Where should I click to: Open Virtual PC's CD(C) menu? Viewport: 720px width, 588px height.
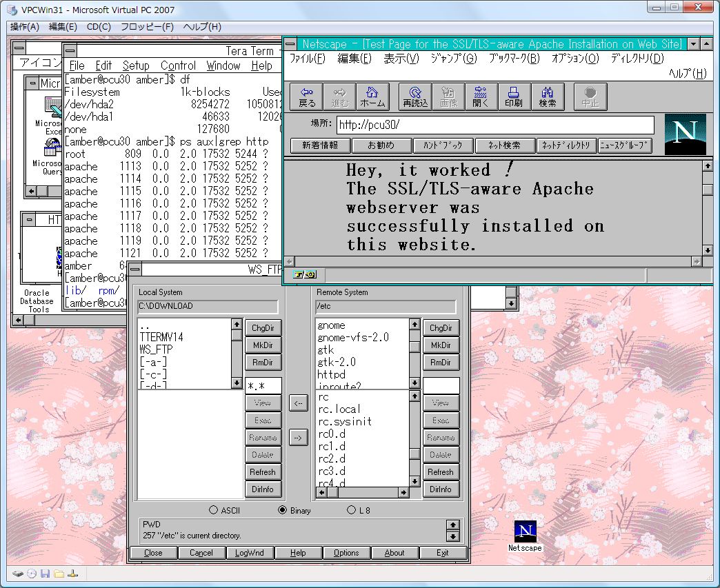click(x=99, y=27)
